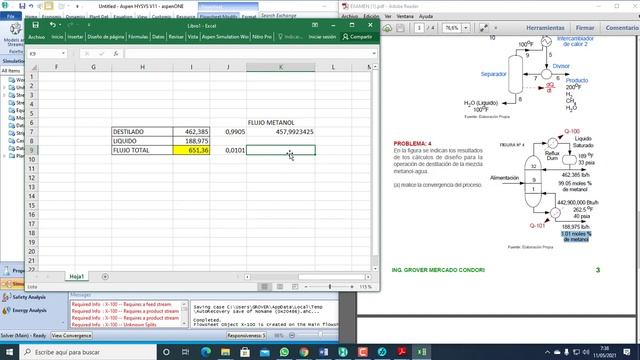Select the cell containing 457,9923425

pyautogui.click(x=281, y=132)
